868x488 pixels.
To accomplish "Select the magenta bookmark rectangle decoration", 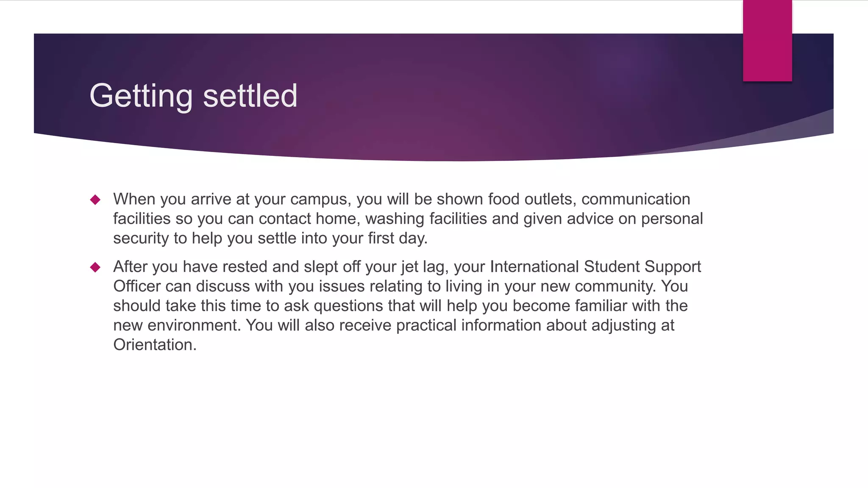I will click(767, 41).
